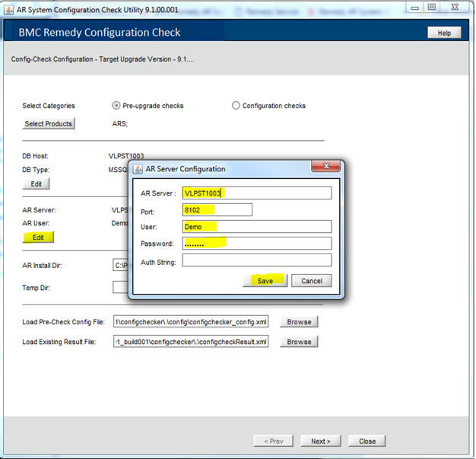Open the Help button
The image size is (476, 459).
tap(444, 33)
